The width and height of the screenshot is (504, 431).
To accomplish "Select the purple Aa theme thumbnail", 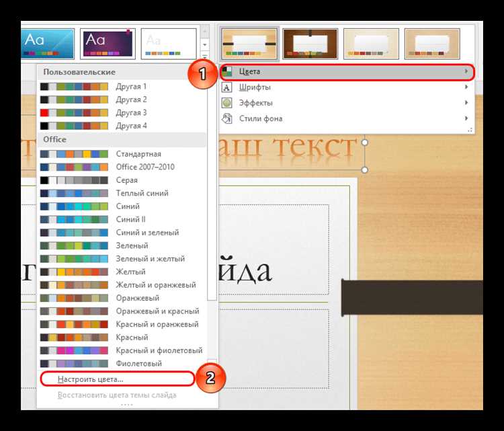I will (108, 44).
